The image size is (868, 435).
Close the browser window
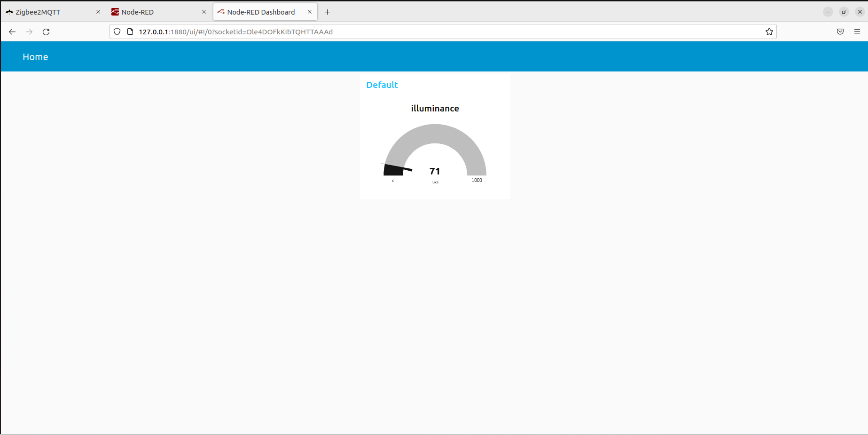[x=860, y=12]
